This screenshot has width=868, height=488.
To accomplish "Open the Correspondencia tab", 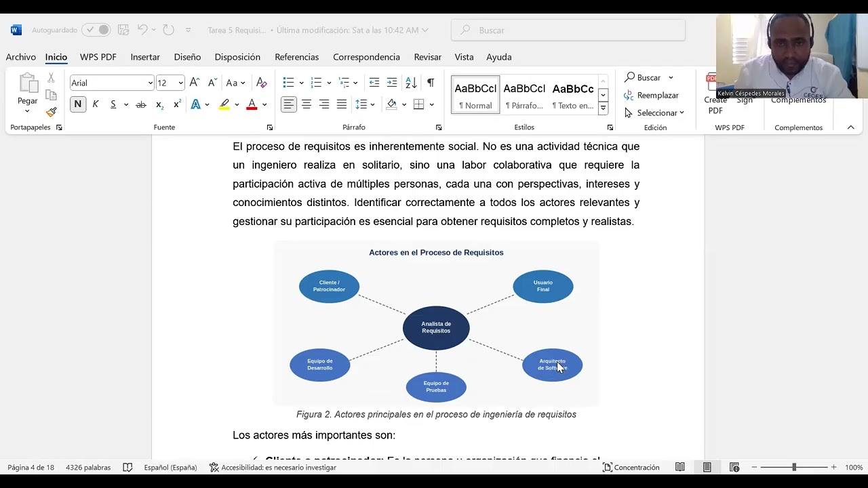I will tap(366, 57).
